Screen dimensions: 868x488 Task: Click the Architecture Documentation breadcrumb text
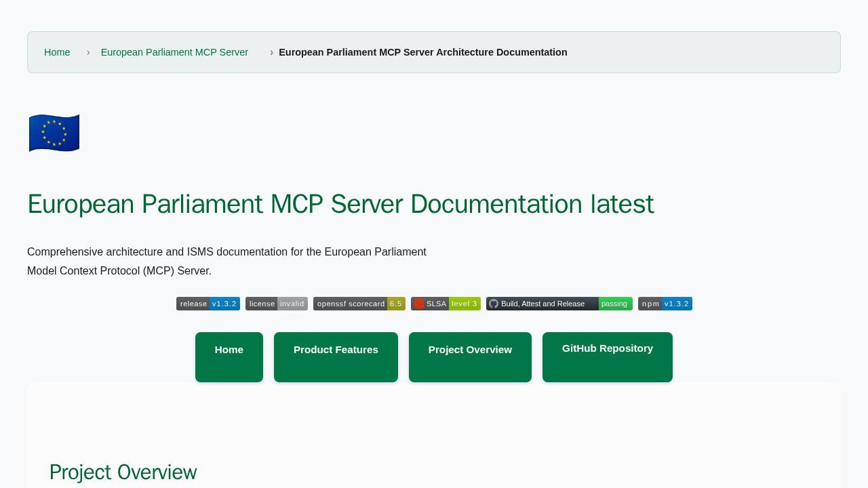423,52
